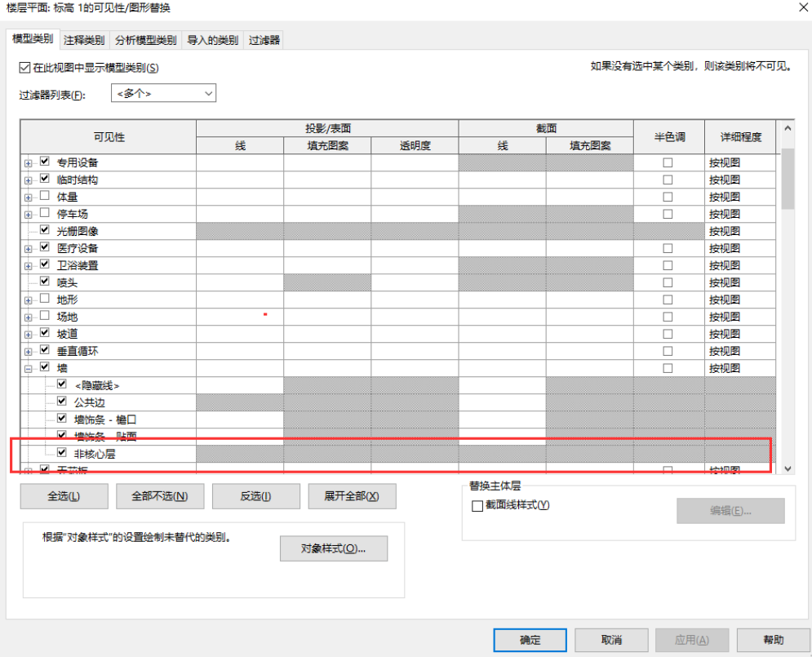Click 展开全部 button
The image size is (812, 657).
[x=353, y=496]
